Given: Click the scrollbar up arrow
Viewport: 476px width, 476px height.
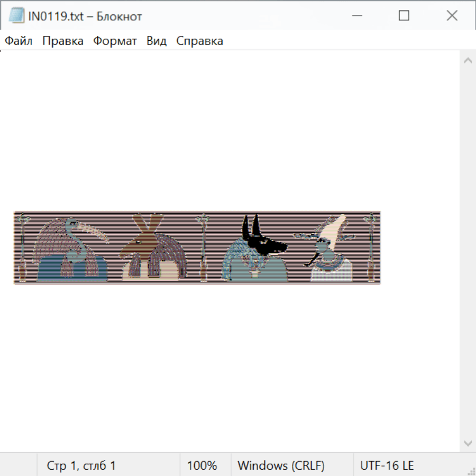Looking at the screenshot, I should [x=468, y=60].
